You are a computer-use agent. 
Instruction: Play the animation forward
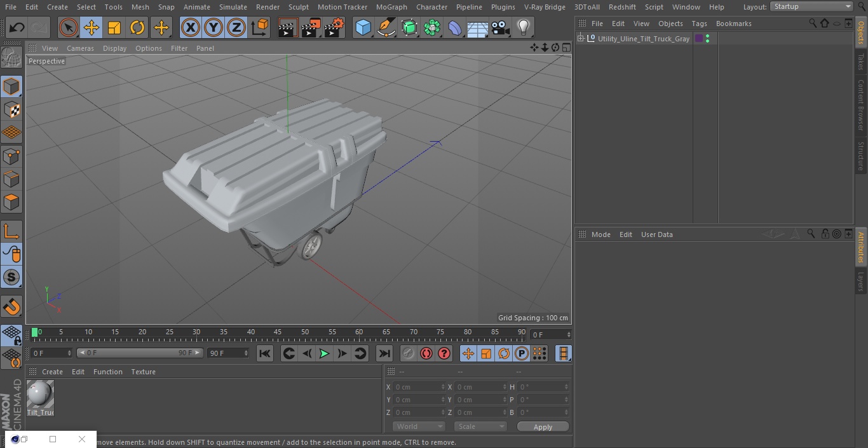(324, 353)
